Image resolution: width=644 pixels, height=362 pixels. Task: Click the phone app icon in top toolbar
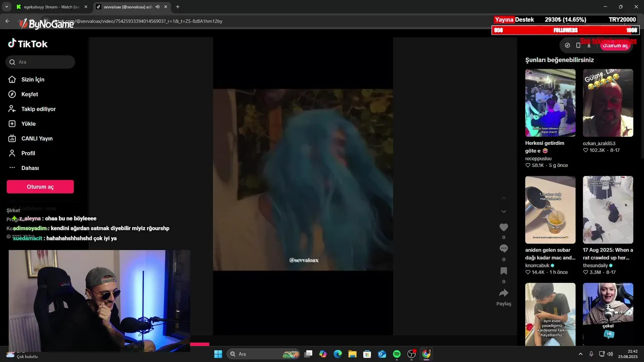point(578,45)
